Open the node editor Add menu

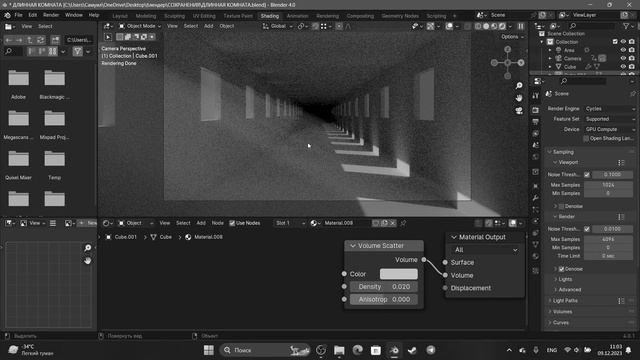[x=201, y=223]
